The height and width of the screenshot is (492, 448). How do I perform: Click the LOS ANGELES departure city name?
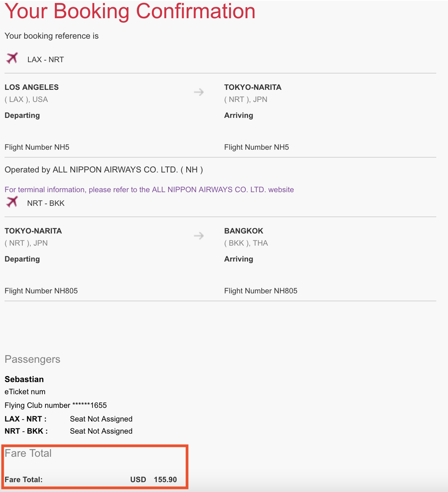(31, 87)
